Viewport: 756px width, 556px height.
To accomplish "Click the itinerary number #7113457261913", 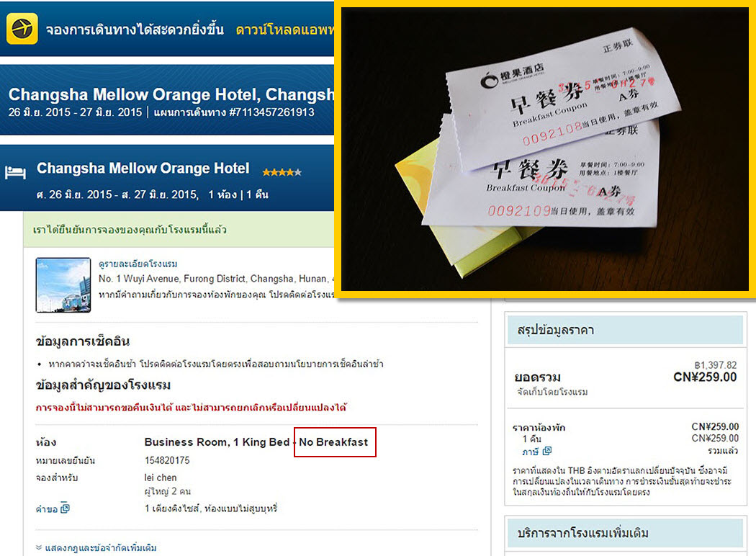I will tap(271, 112).
